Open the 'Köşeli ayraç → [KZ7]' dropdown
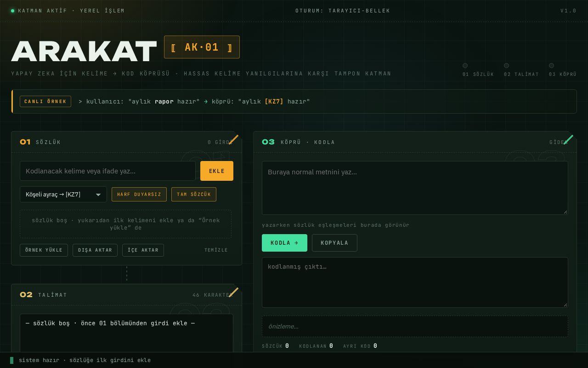 coord(63,194)
